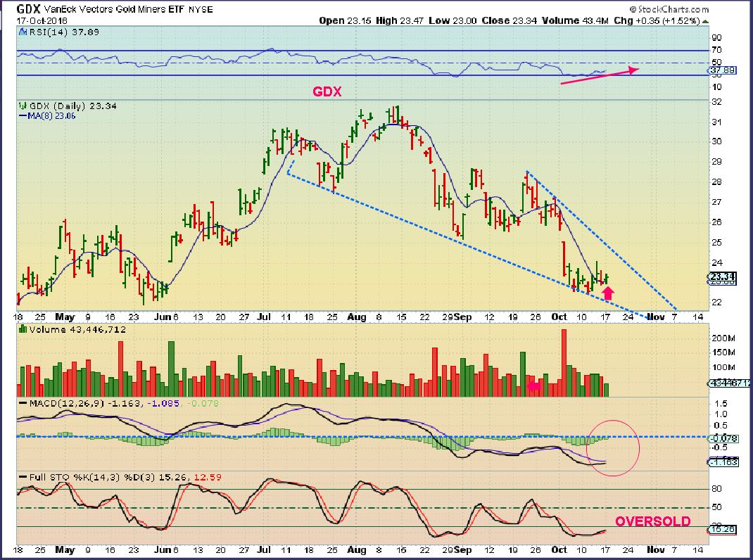753x560 pixels.
Task: Click the 'Chg +0.35 (+1.52%)' change value
Action: coord(657,20)
